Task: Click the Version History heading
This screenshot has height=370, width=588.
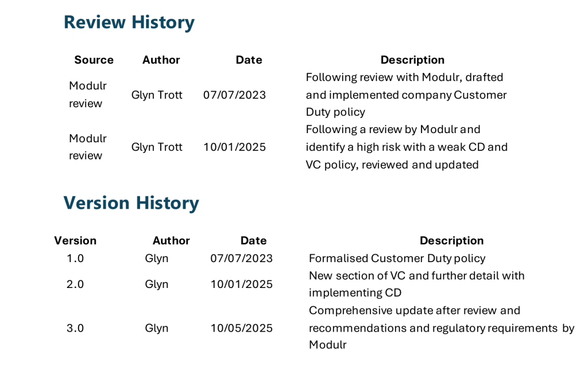Action: point(131,202)
